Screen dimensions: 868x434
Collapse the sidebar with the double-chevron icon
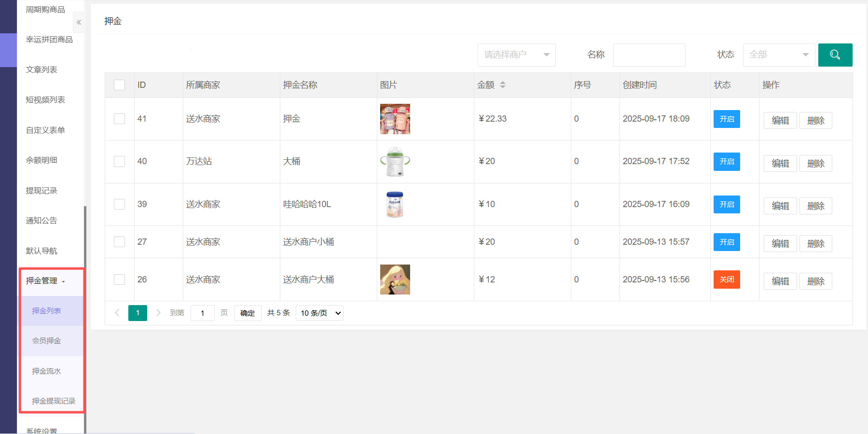(79, 22)
